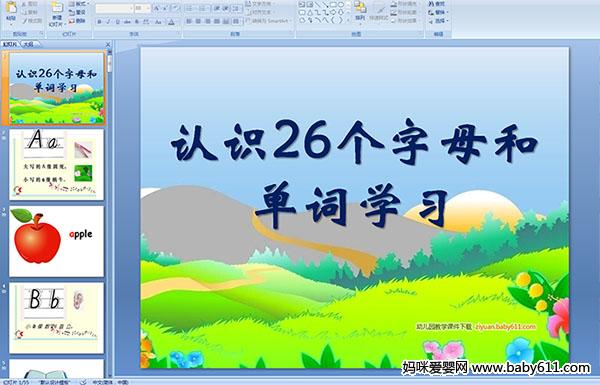600x385 pixels.
Task: Pick the oval shape in gallery
Action: [x=341, y=4]
